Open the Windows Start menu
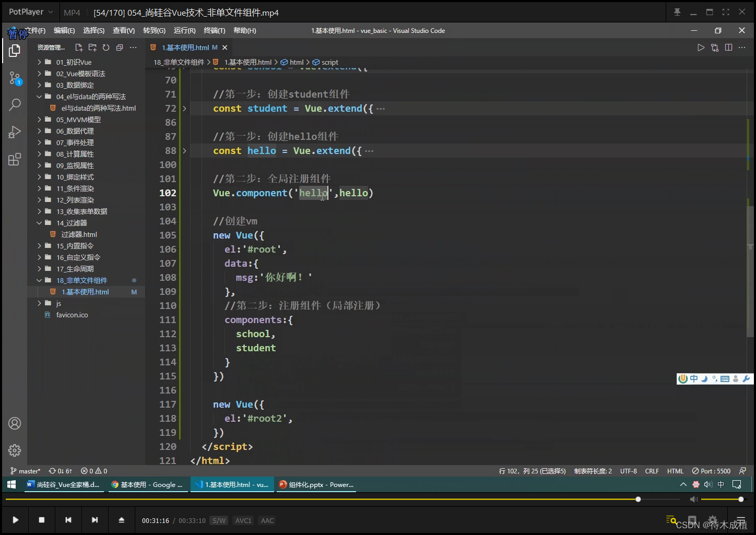756x535 pixels. [11, 484]
